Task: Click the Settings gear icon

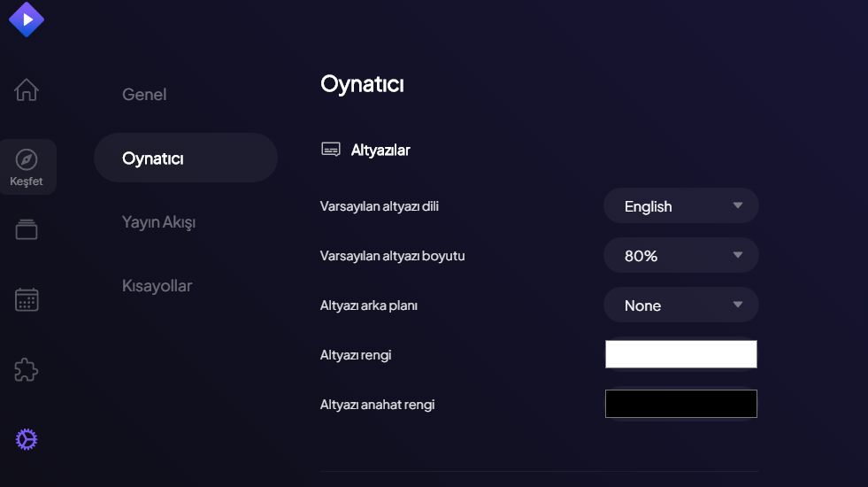Action: pos(27,439)
